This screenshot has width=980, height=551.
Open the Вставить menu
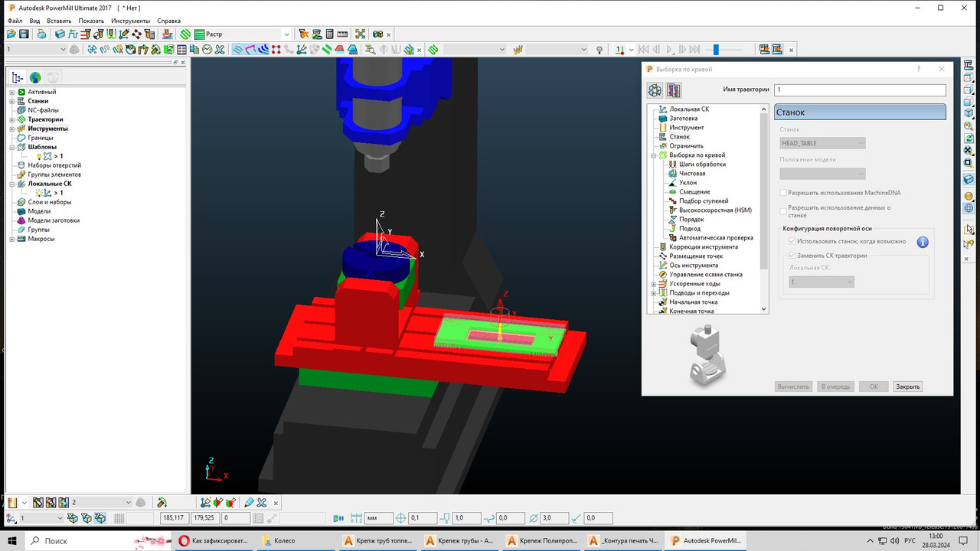[59, 21]
